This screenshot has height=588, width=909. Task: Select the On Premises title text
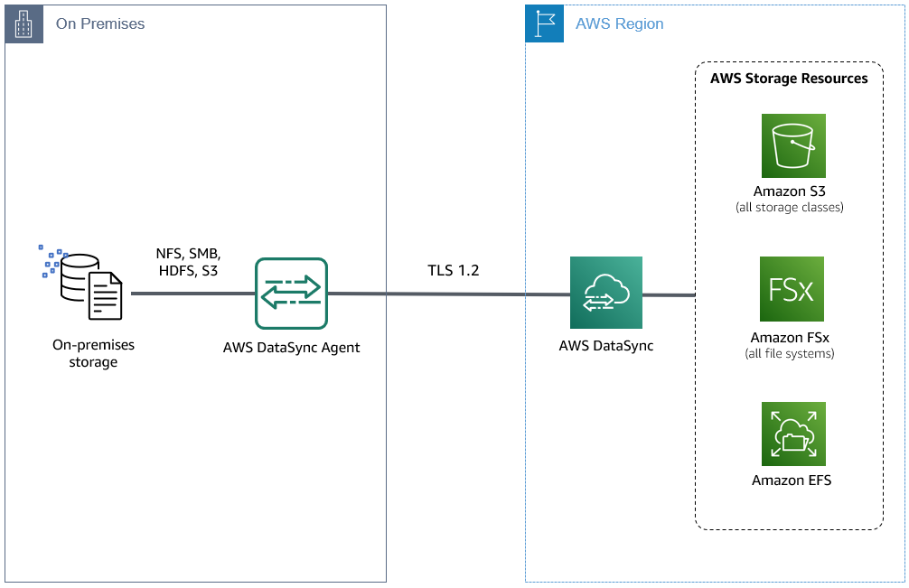click(x=99, y=23)
